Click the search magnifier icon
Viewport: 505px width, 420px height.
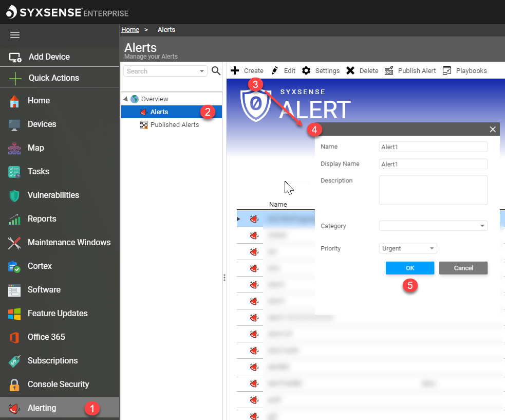pyautogui.click(x=216, y=71)
